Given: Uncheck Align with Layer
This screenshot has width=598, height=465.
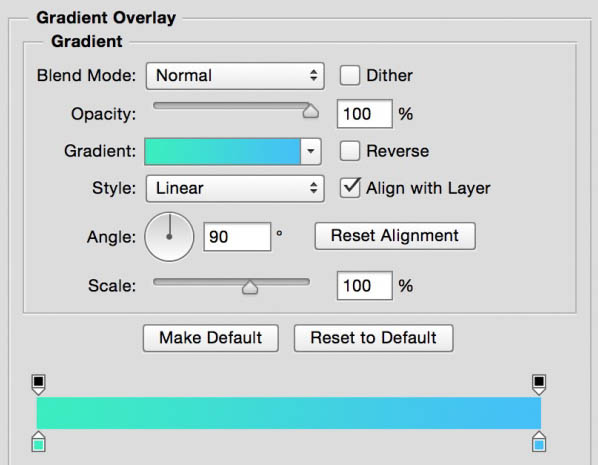Looking at the screenshot, I should (x=350, y=188).
